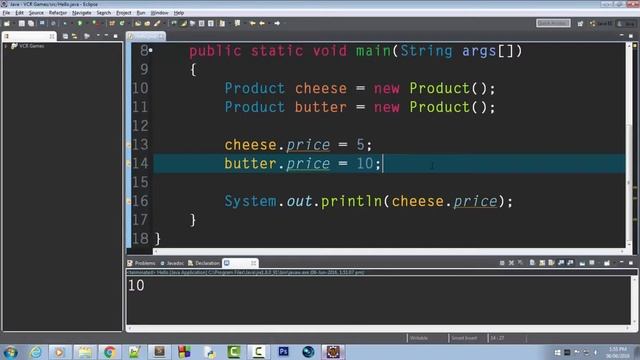Click the Last Edit Location arrow icon
The height and width of the screenshot is (360, 640).
[252, 24]
